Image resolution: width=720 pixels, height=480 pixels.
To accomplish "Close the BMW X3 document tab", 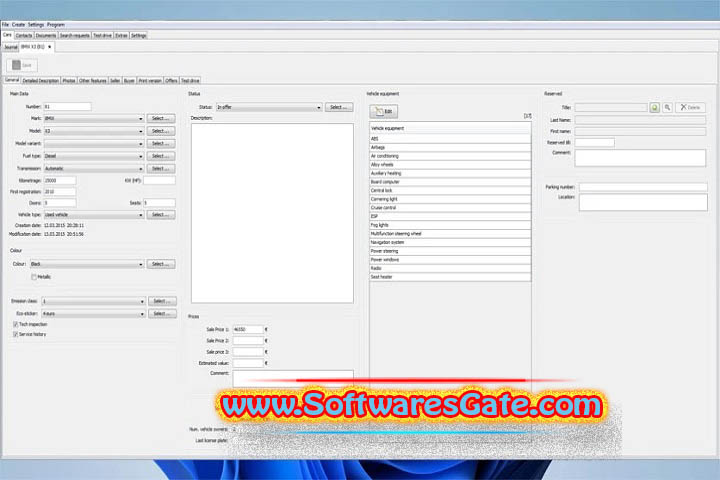I will [50, 47].
